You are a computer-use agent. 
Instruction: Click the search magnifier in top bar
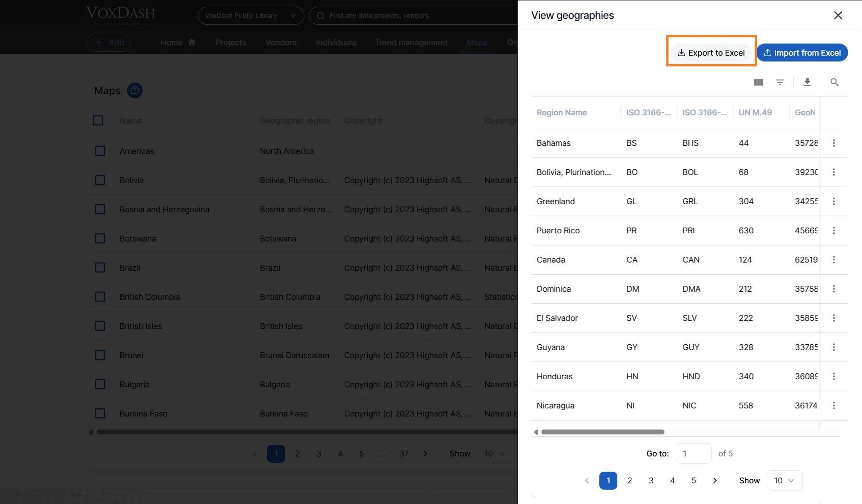[321, 16]
